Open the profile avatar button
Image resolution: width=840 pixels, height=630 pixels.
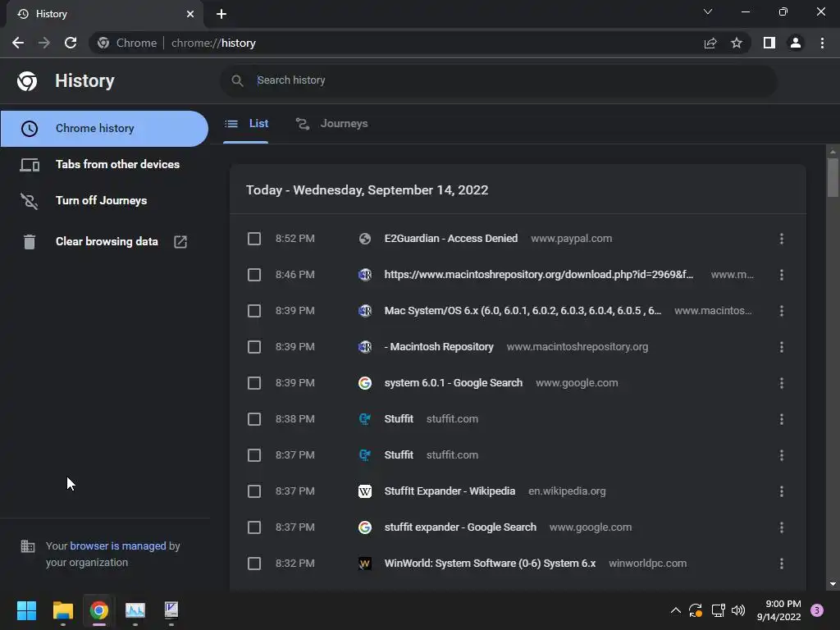tap(796, 43)
